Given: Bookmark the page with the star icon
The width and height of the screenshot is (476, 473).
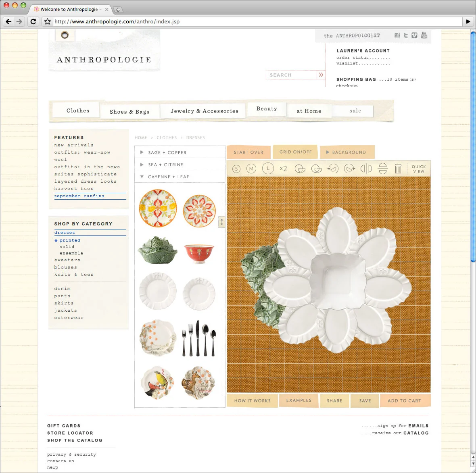Looking at the screenshot, I should [47, 21].
